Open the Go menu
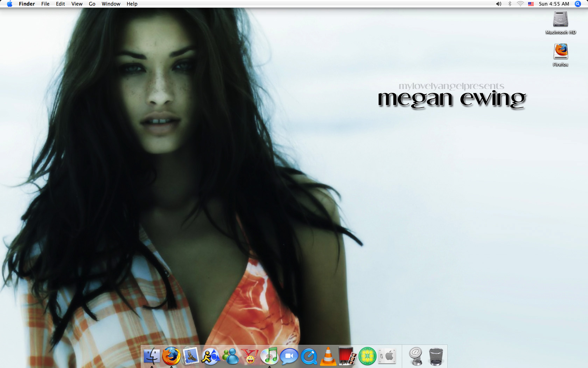This screenshot has width=588, height=368. (92, 4)
